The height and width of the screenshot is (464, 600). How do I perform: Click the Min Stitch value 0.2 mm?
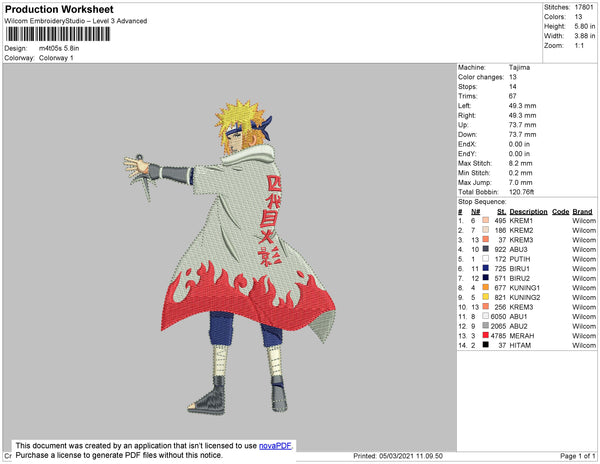(x=520, y=173)
